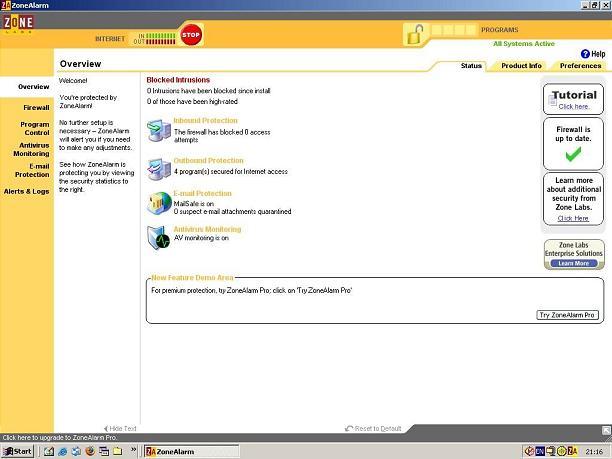Click the Zone Labs logo
The width and height of the screenshot is (612, 459).
click(18, 23)
